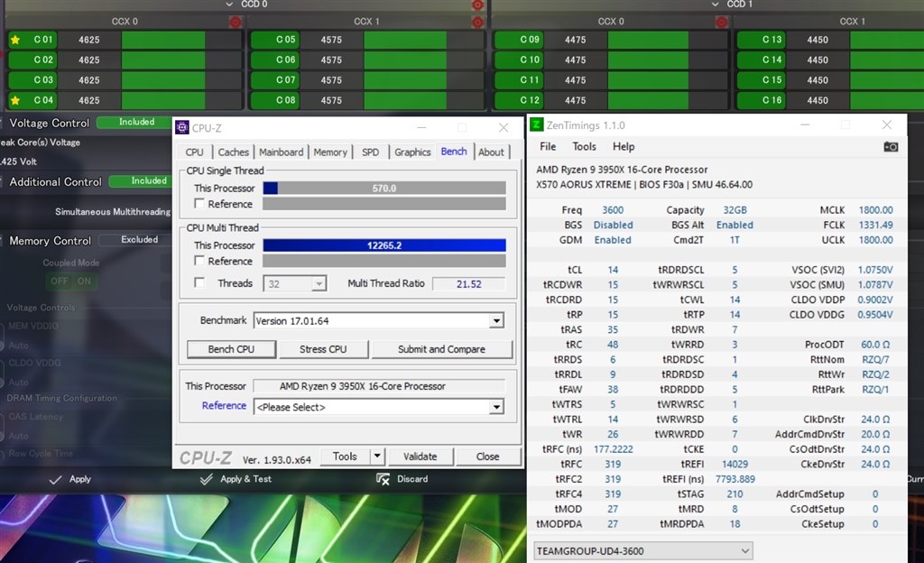Click the C 06 frequency slider bar
This screenshot has width=924, height=563.
(x=424, y=60)
